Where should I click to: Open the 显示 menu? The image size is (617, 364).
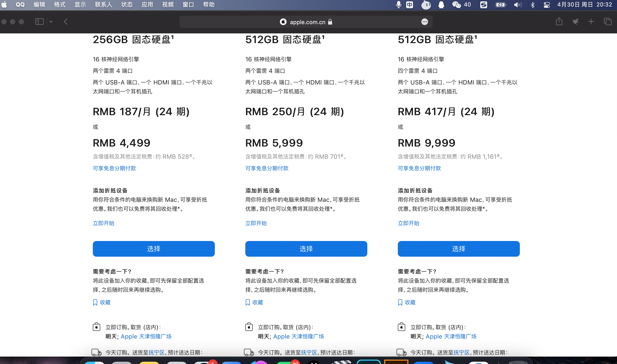[80, 5]
